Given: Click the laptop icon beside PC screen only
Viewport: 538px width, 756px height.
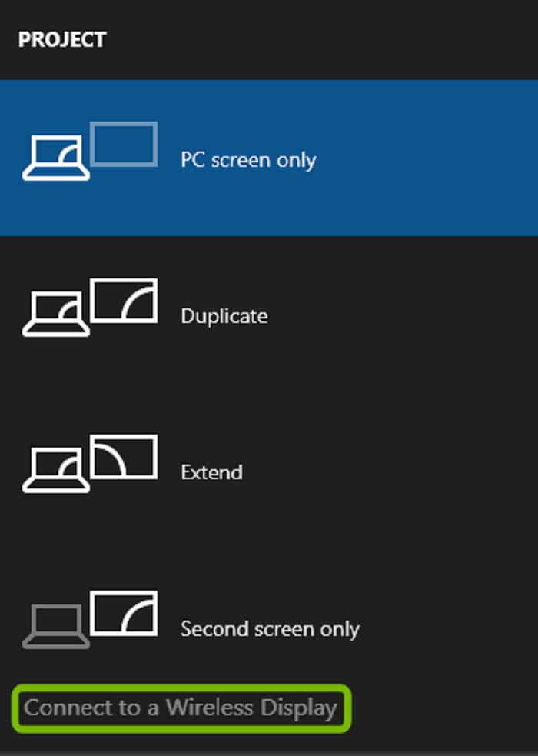Looking at the screenshot, I should coord(56,158).
